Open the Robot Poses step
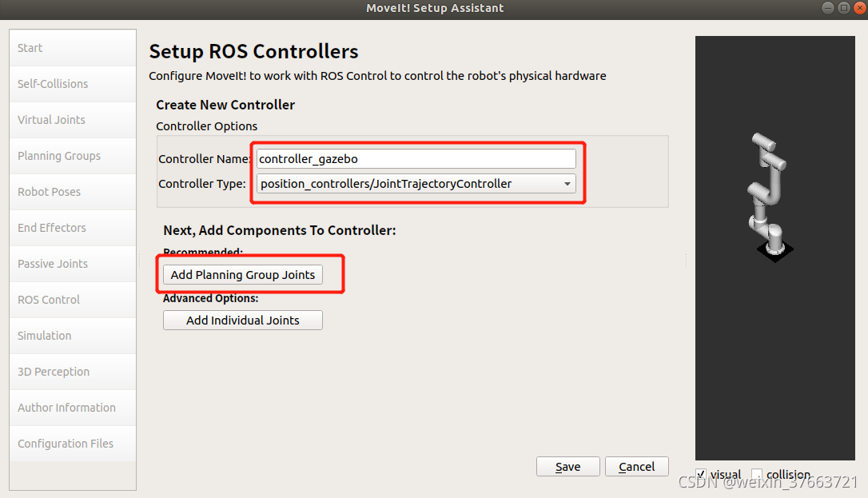The width and height of the screenshot is (868, 498). click(x=73, y=192)
